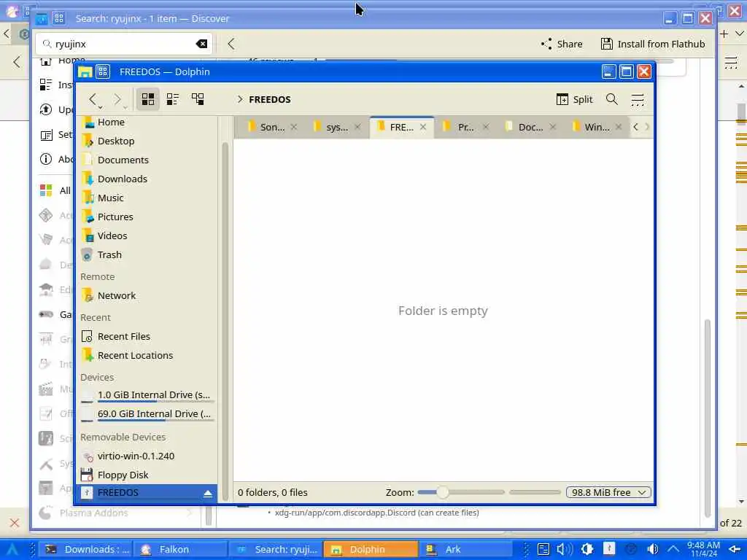Toggle Dolphin keep-above pin button
Viewport: 747px width, 560px height.
point(103,72)
